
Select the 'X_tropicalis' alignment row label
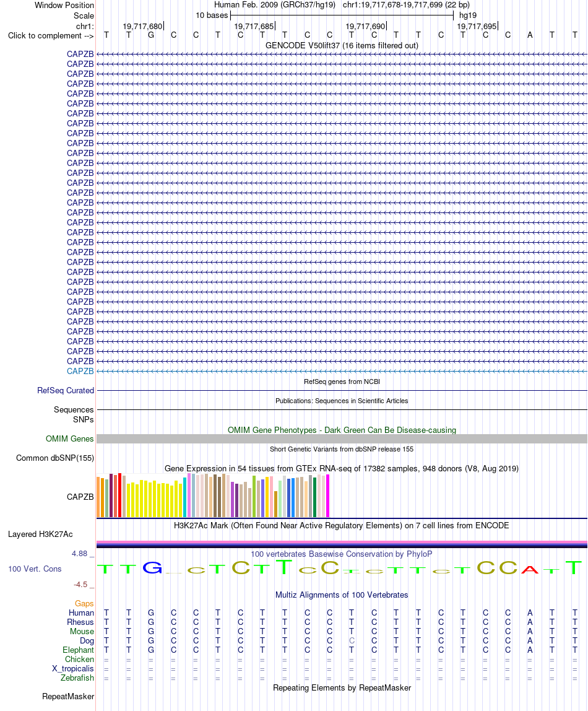pos(73,668)
